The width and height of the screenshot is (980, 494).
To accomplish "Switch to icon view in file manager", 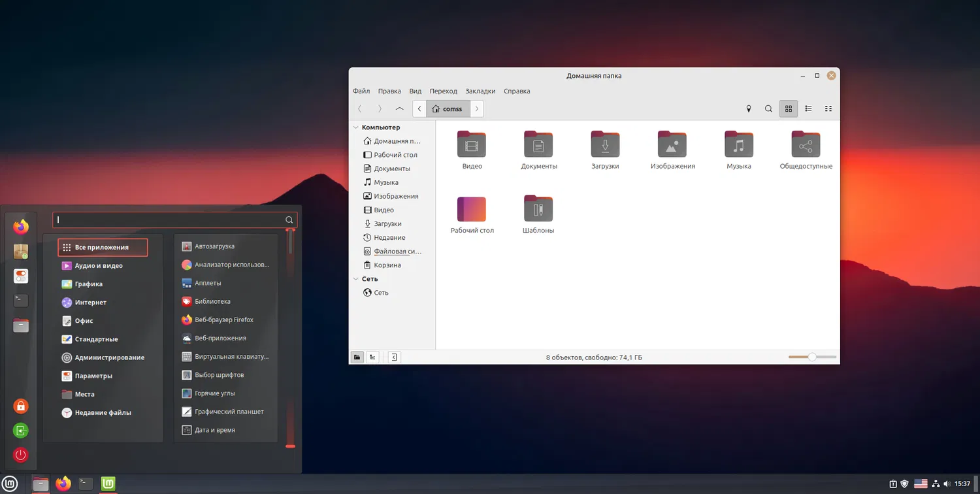I will pyautogui.click(x=789, y=108).
